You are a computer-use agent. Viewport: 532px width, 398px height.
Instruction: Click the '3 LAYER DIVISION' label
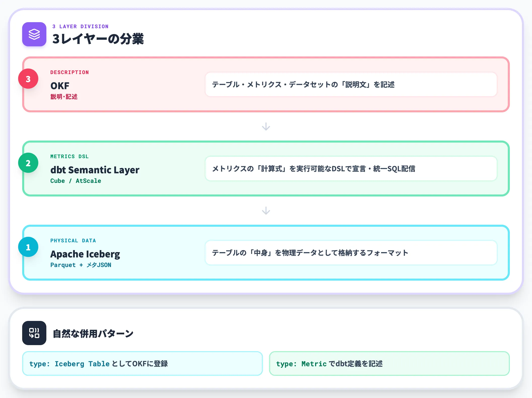click(80, 26)
